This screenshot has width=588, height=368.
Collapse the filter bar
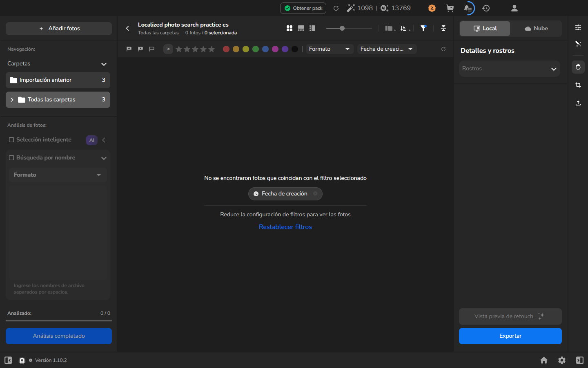tap(443, 28)
